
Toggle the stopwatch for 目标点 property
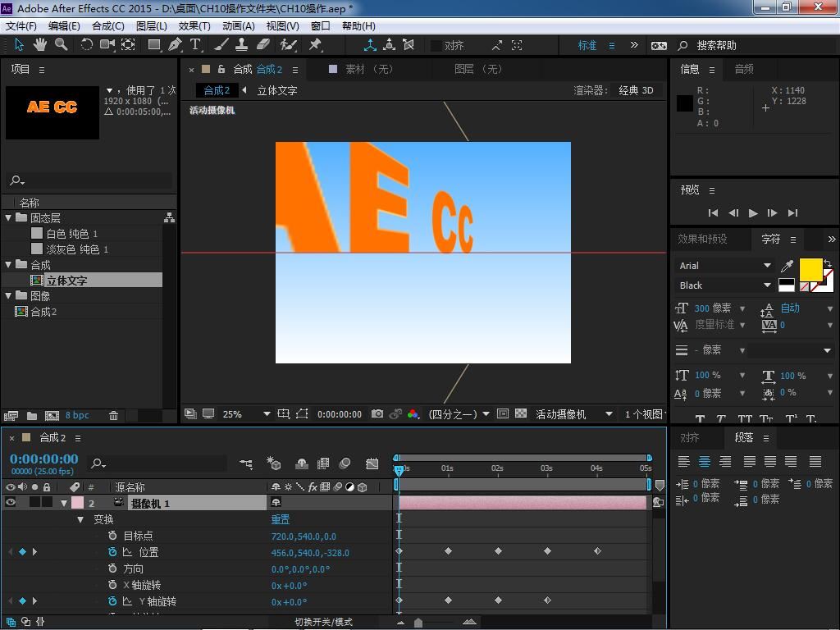[x=112, y=536]
